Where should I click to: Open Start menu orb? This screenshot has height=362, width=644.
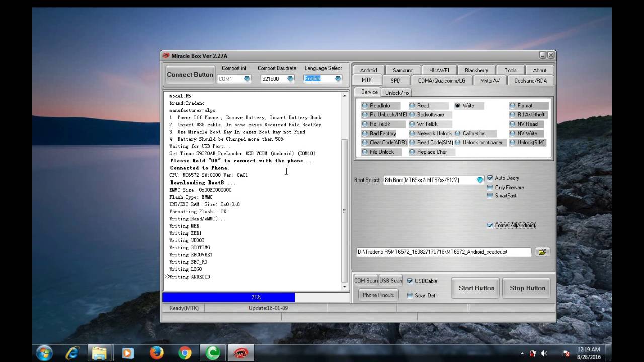[x=44, y=353]
